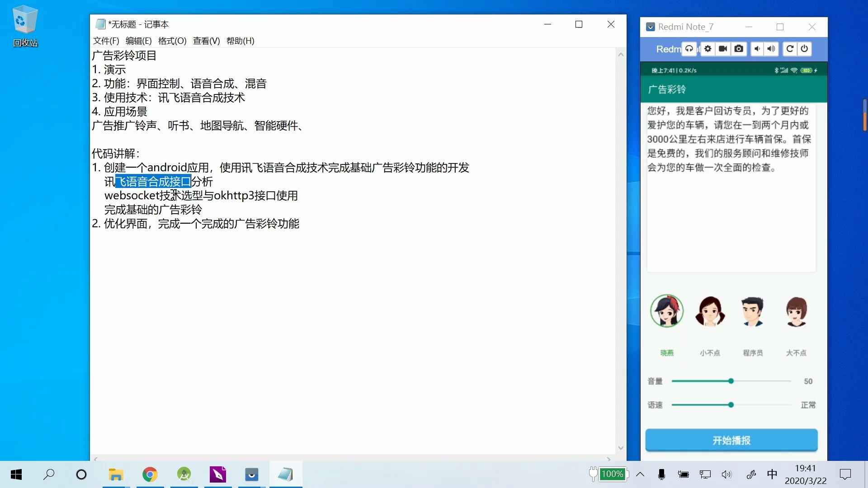Select the 程序员 voice avatar
The height and width of the screenshot is (488, 868).
[x=753, y=311]
